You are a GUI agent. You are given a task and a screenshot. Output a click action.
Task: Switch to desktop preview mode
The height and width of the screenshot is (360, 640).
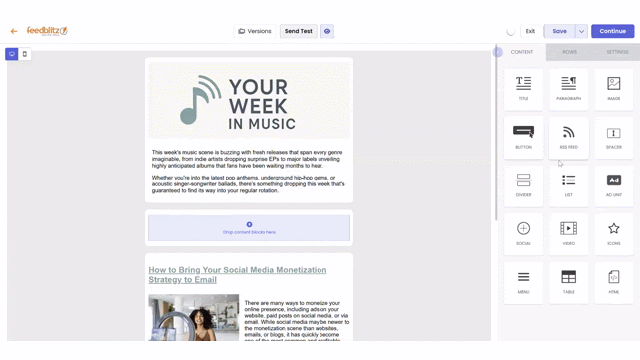(12, 54)
